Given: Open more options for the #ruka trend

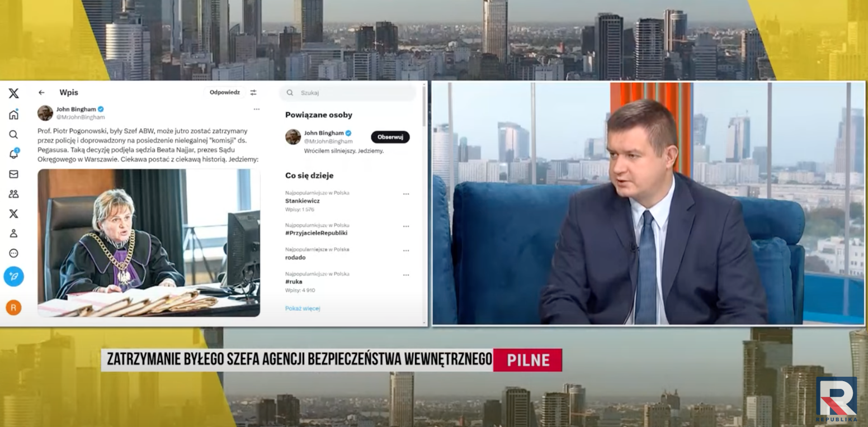Looking at the screenshot, I should tap(406, 275).
